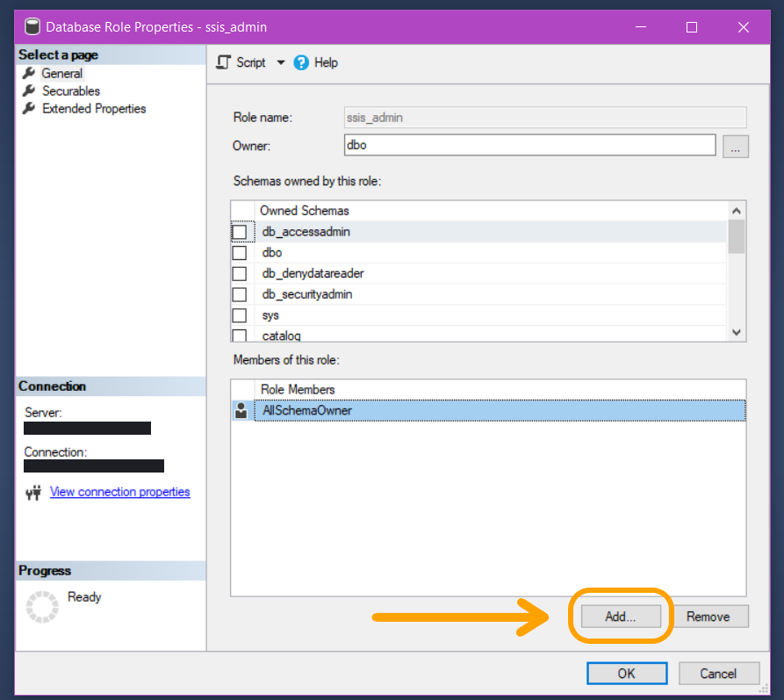Click the schema list scroll down arrow
Screen dimensions: 784x700
coord(736,332)
